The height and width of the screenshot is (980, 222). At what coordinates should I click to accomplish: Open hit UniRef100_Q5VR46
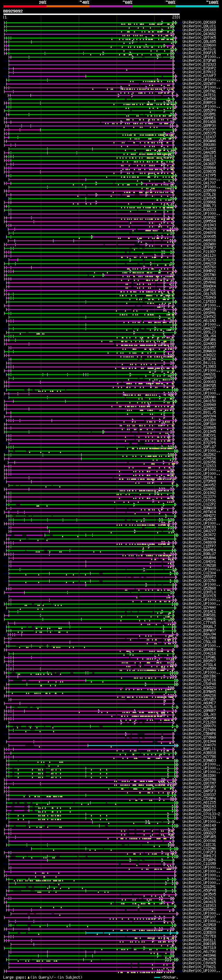tap(199, 282)
